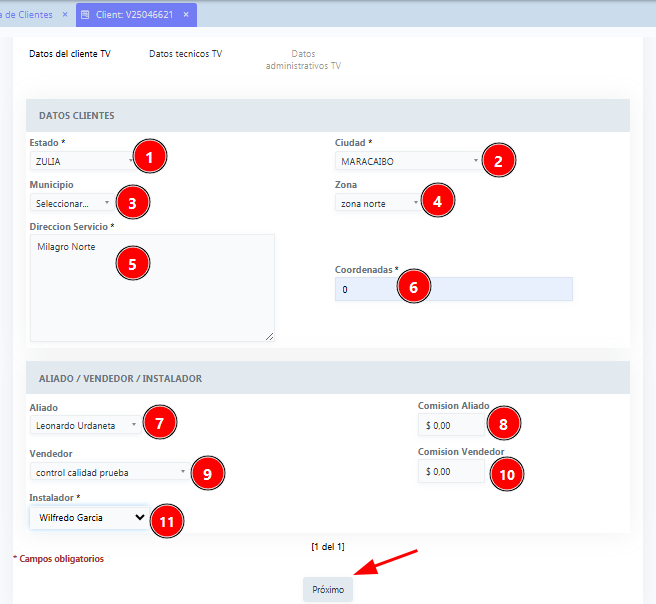Open Datos tecnicos TV tab
Screen dimensions: 656x604
pos(185,54)
